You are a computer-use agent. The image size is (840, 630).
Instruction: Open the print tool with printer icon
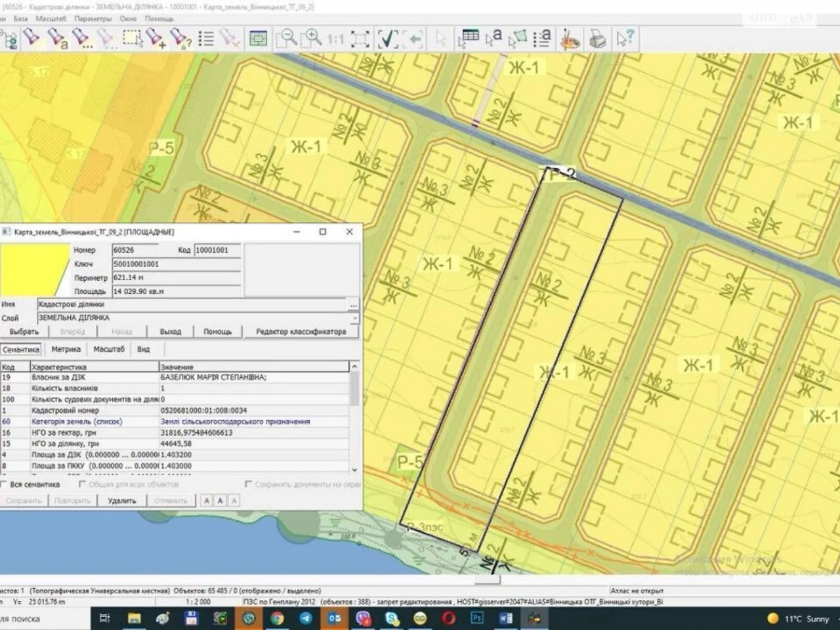[597, 39]
